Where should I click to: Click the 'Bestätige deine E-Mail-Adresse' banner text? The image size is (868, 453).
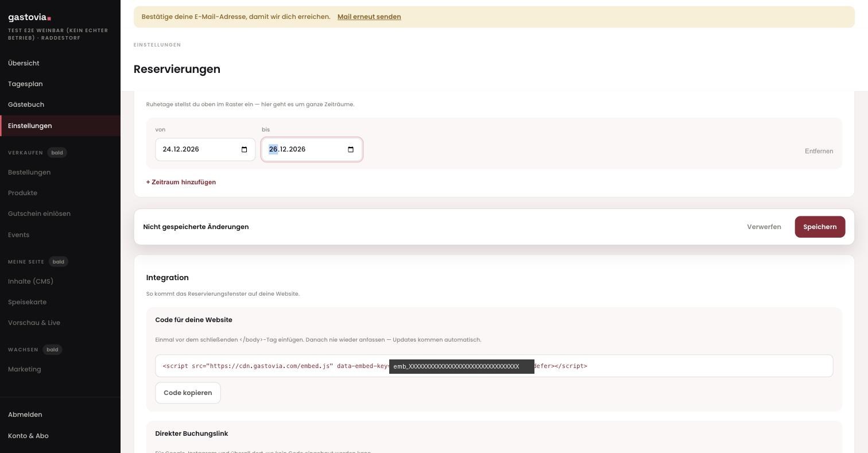[x=236, y=17]
